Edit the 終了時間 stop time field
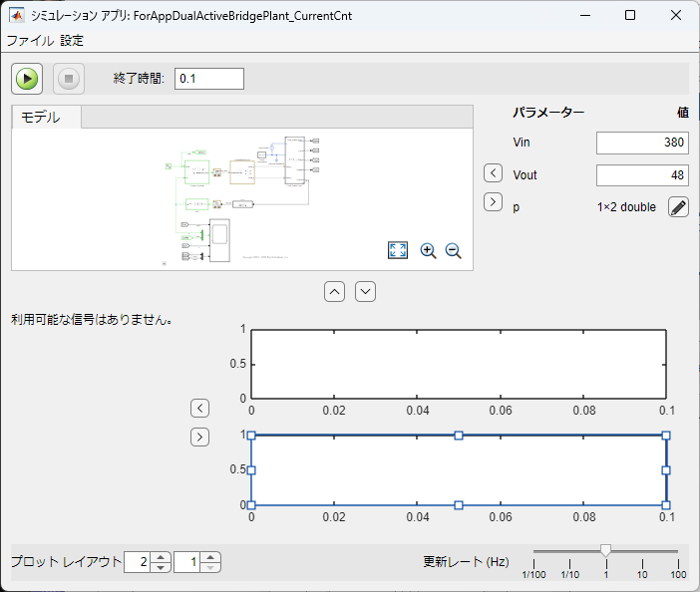Image resolution: width=700 pixels, height=592 pixels. [209, 79]
